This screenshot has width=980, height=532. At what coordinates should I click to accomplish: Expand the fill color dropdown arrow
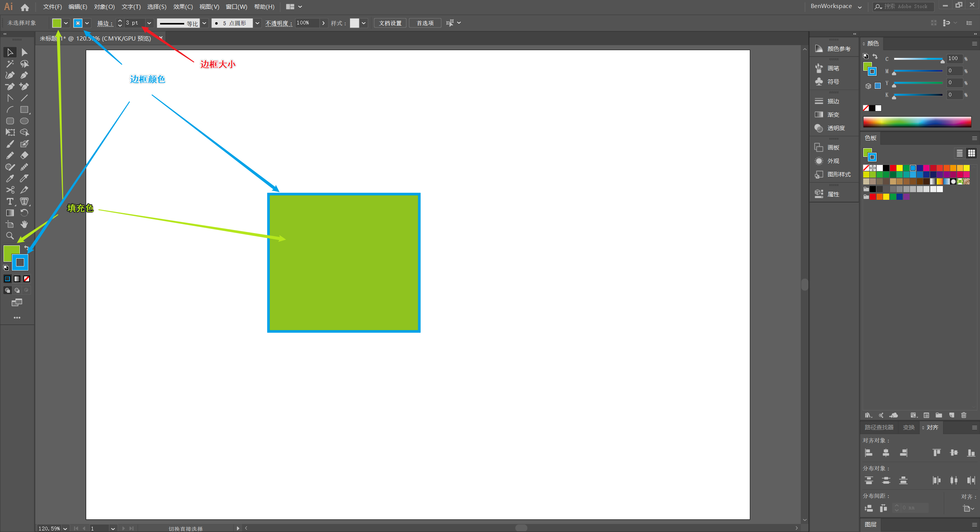(66, 23)
